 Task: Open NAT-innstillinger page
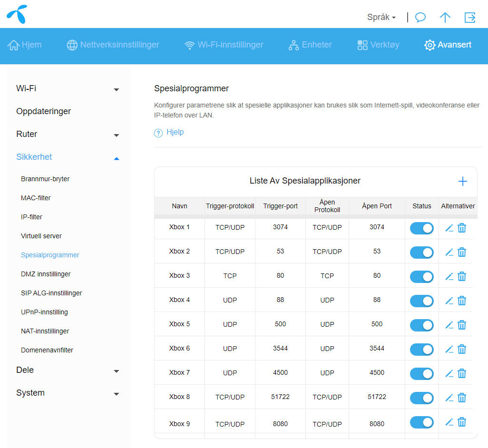(45, 331)
